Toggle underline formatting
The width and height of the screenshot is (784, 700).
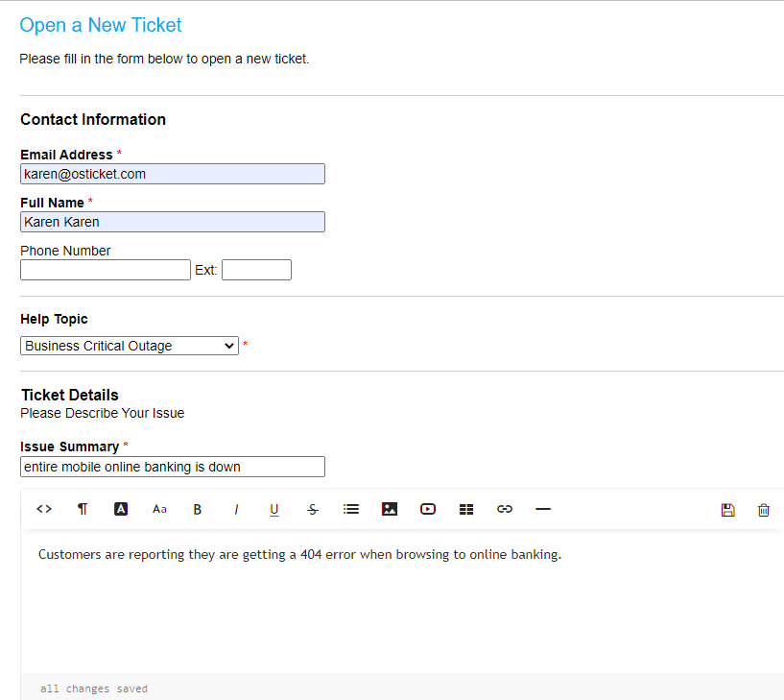pos(274,510)
